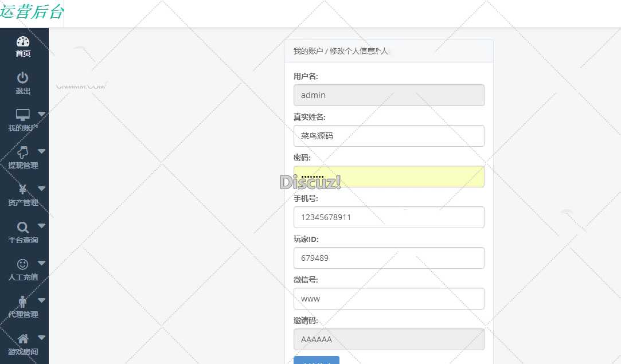Open the 我的账户 monitor icon
The height and width of the screenshot is (364, 621).
[x=23, y=115]
